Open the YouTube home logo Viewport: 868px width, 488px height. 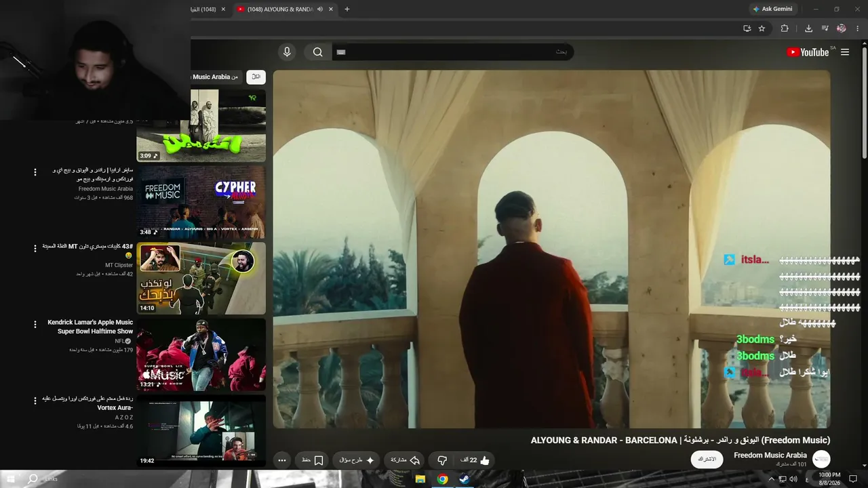(x=808, y=52)
